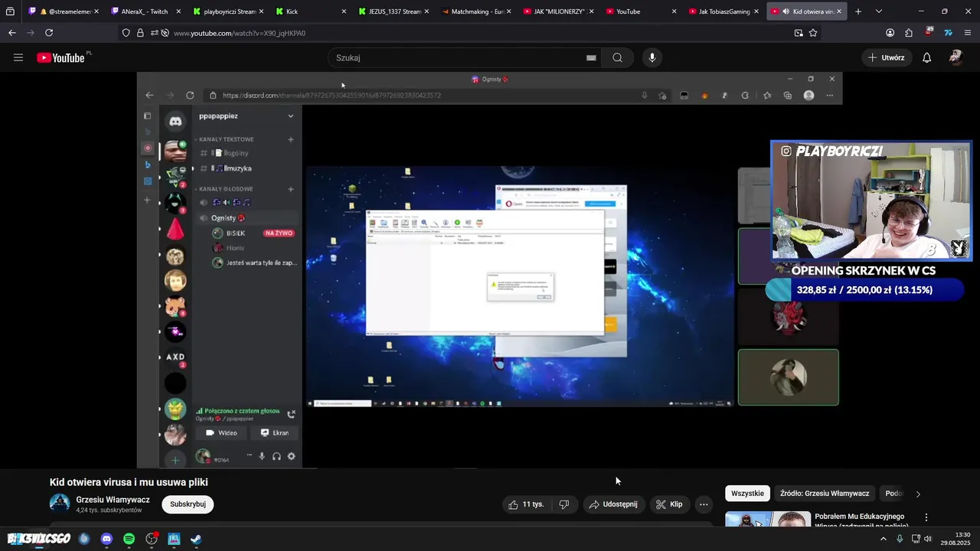Close the Kick tab
The height and width of the screenshot is (551, 980).
pyautogui.click(x=344, y=11)
